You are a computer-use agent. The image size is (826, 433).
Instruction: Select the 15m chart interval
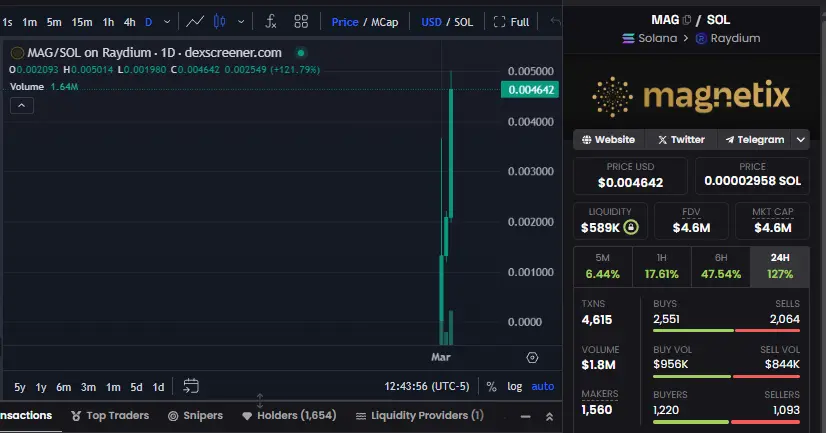click(82, 22)
